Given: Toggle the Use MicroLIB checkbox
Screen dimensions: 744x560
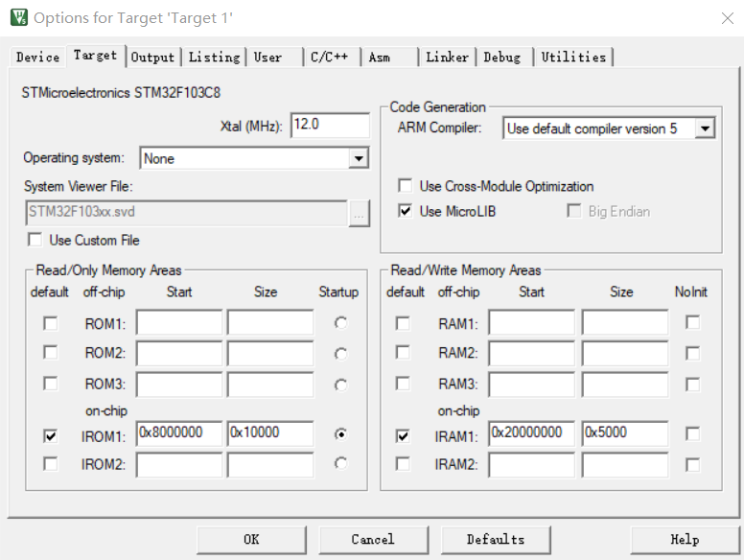Looking at the screenshot, I should (x=406, y=211).
